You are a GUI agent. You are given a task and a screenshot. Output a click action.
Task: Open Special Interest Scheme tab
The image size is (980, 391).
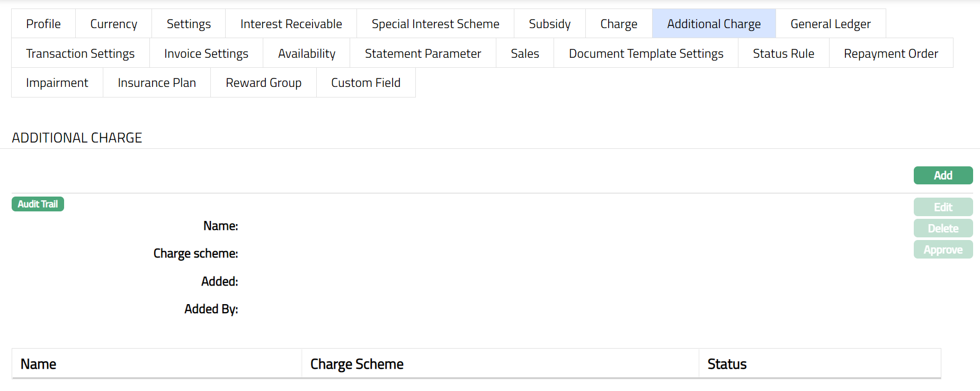(435, 24)
